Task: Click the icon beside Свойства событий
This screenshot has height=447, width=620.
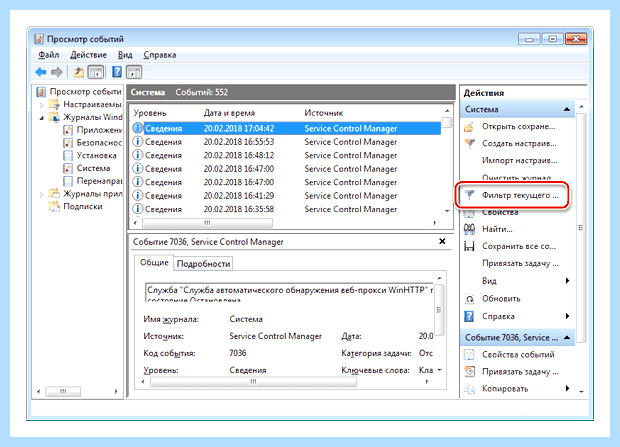Action: tap(469, 354)
